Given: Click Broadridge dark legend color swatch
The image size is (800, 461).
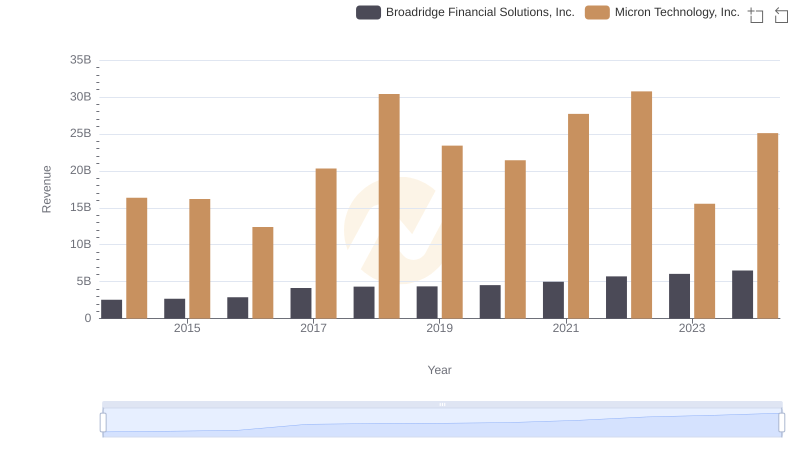Looking at the screenshot, I should 368,12.
